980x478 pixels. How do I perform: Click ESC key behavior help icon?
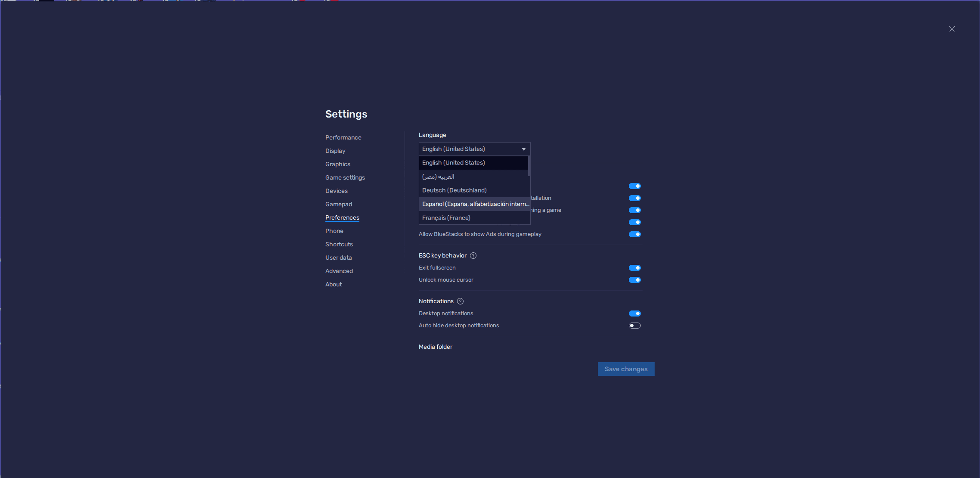pyautogui.click(x=473, y=255)
